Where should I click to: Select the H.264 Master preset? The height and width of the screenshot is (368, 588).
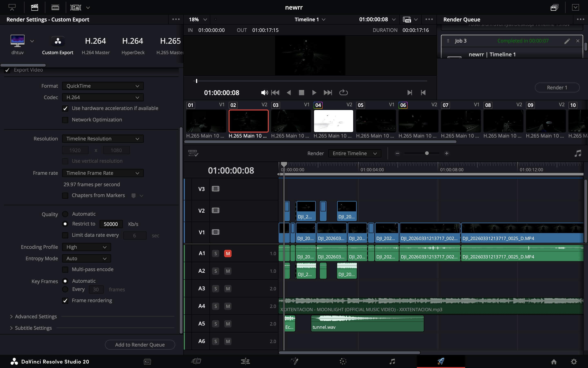(96, 46)
